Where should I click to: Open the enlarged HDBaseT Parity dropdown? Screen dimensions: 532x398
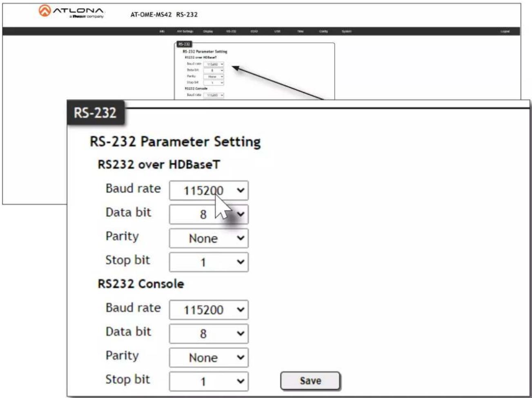click(209, 238)
